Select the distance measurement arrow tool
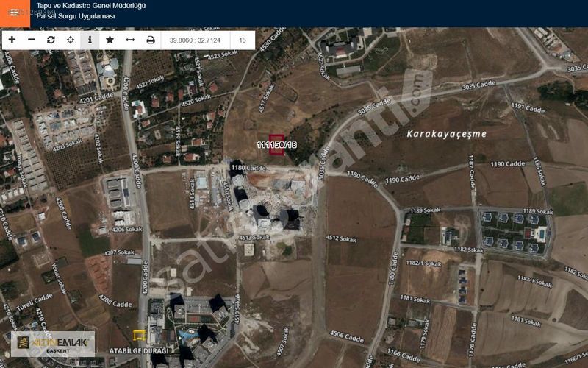Screen dimensions: 588x368 click(130, 40)
